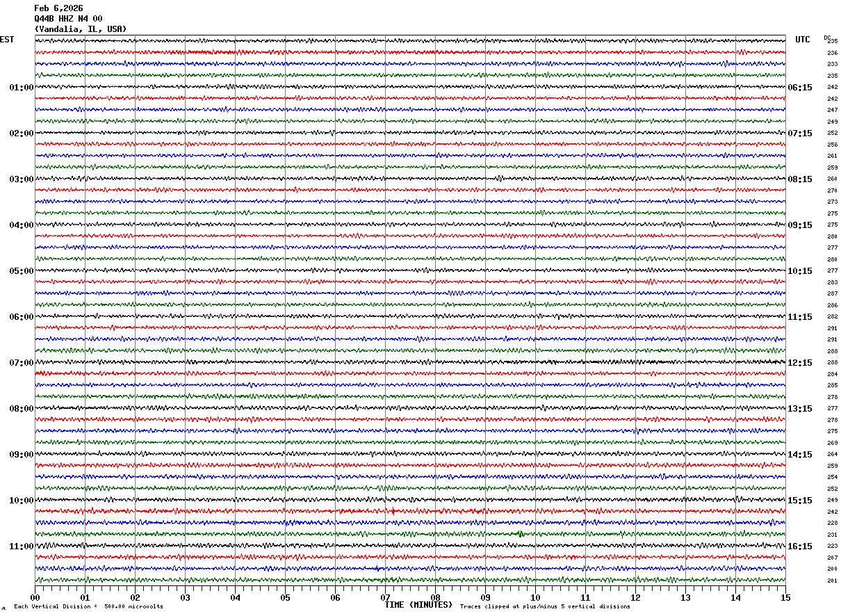Click the 15:15 UTC time label

coord(799,501)
